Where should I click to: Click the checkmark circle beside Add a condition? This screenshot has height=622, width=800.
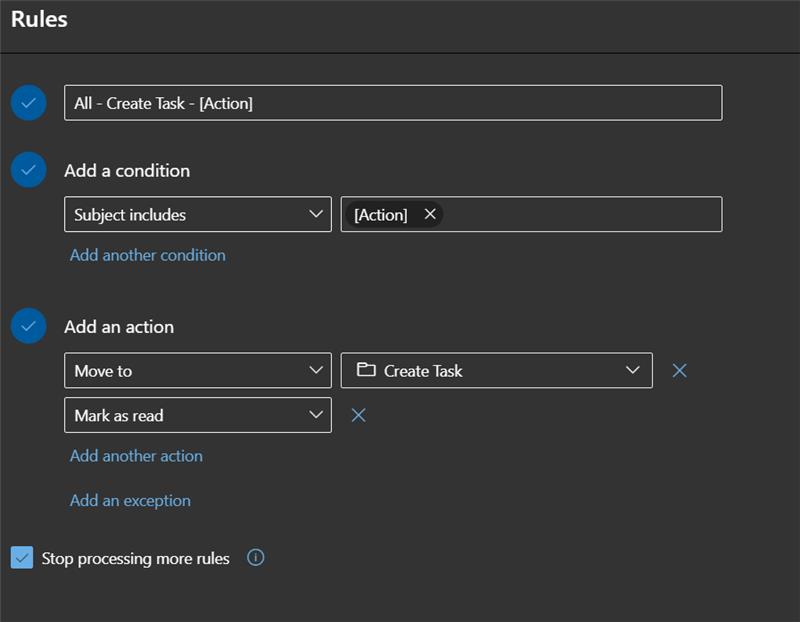coord(29,170)
